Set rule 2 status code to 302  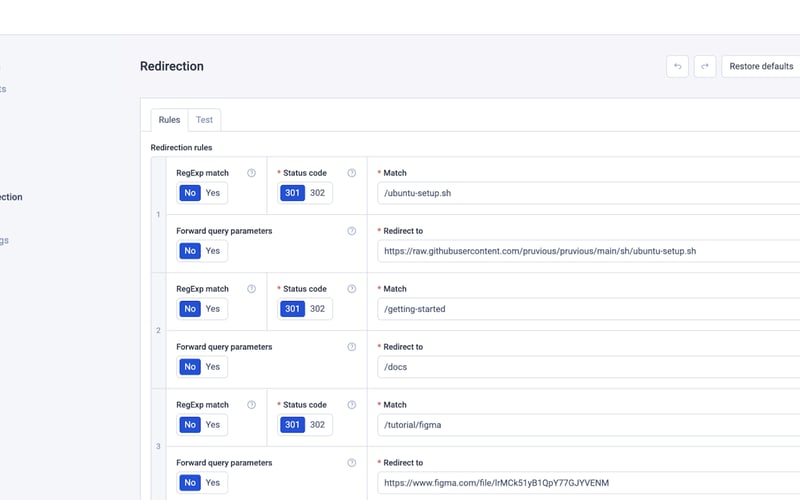click(318, 309)
